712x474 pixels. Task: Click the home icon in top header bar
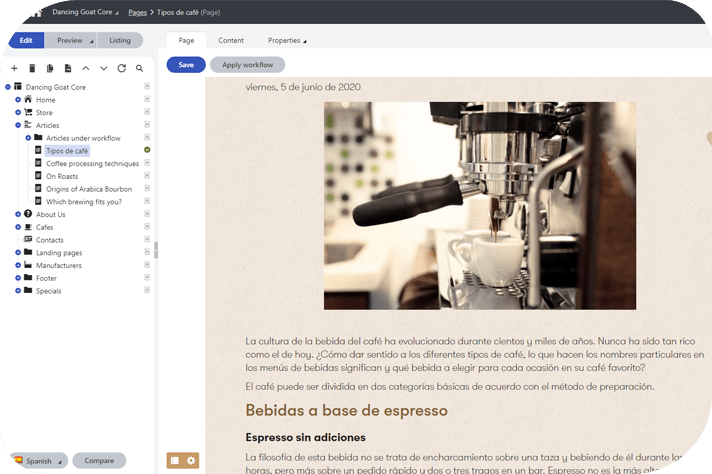36,12
